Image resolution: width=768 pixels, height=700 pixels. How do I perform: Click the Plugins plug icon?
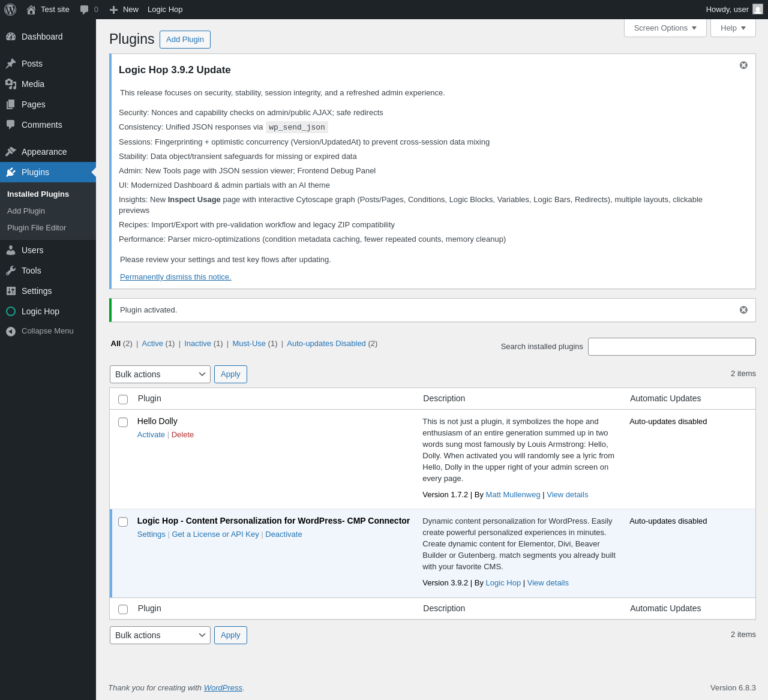[11, 172]
